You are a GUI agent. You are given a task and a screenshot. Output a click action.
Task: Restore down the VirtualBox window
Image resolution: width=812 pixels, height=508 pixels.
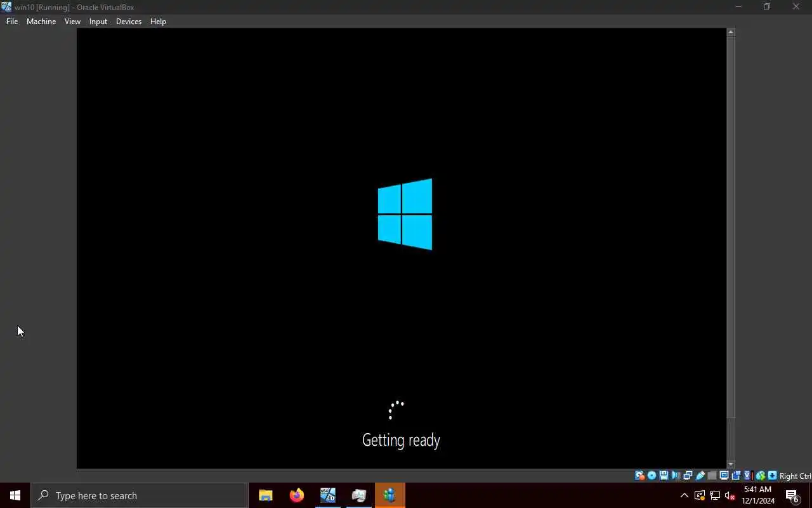pos(767,7)
